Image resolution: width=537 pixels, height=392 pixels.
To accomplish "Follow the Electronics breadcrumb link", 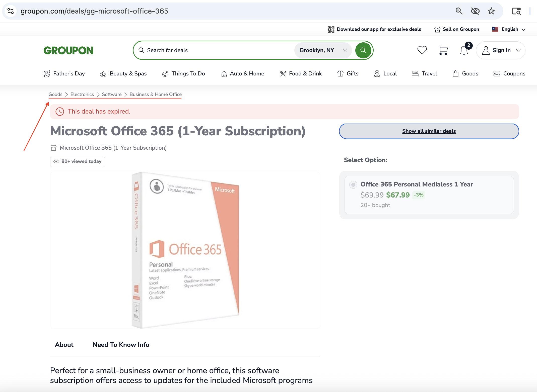I will pyautogui.click(x=82, y=94).
